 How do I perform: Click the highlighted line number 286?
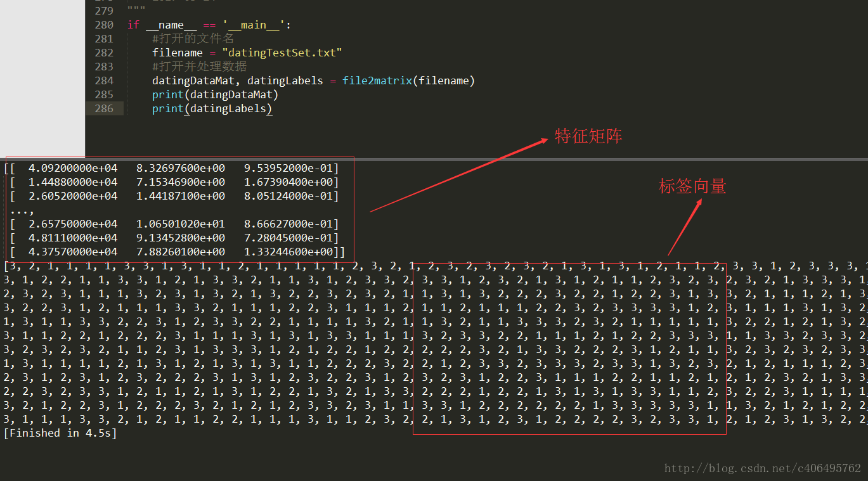coord(104,108)
